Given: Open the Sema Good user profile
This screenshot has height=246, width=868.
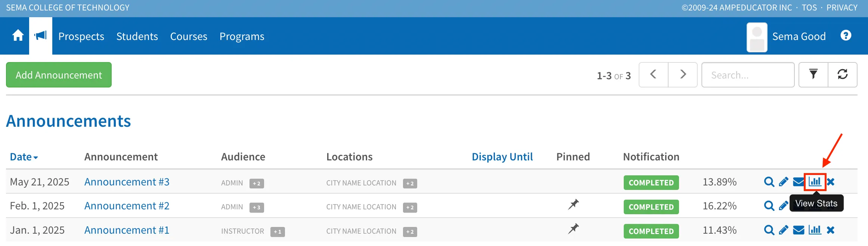Looking at the screenshot, I should (786, 37).
